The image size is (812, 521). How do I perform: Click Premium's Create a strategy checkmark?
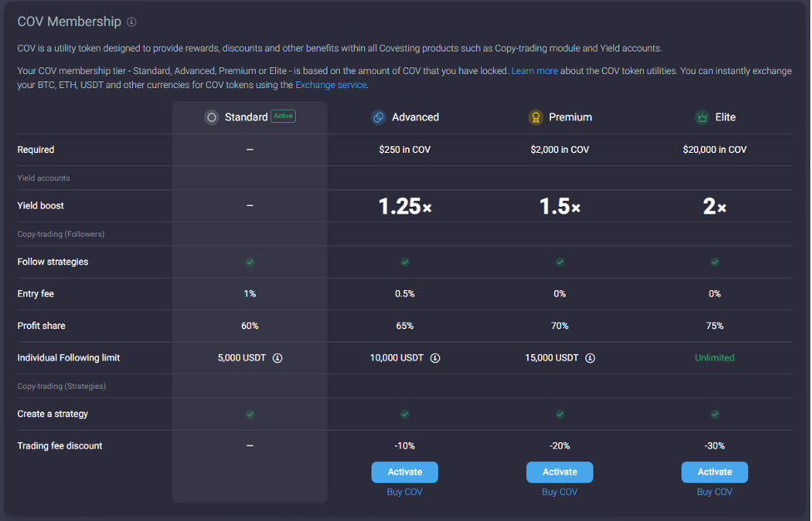coord(559,414)
